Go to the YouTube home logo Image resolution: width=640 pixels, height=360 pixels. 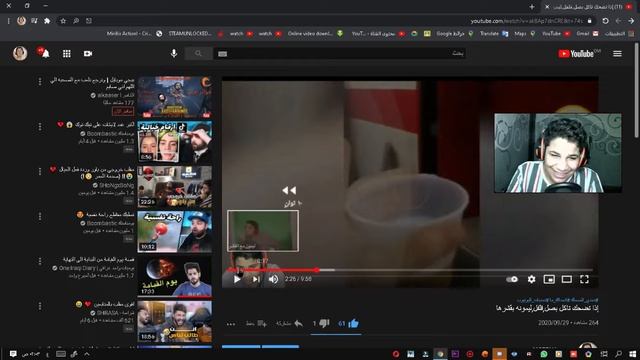click(x=576, y=53)
